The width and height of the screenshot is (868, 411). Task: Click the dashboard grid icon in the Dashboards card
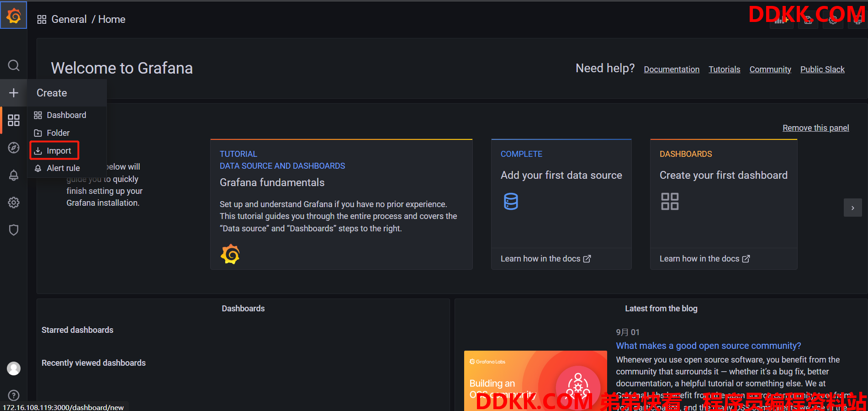(x=670, y=201)
